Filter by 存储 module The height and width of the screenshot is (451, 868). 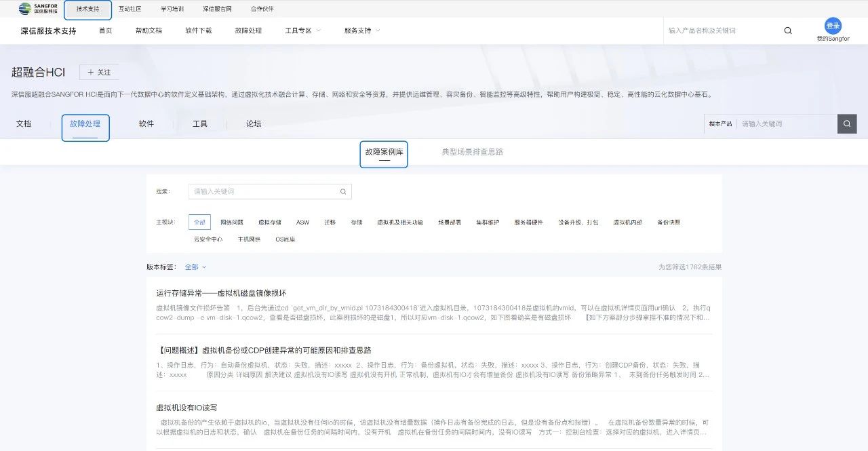click(x=357, y=222)
